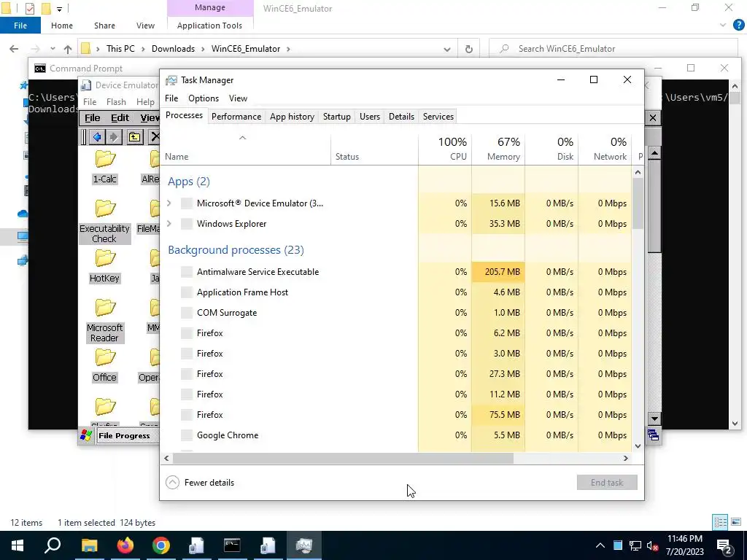Toggle Fewer details in Task Manager
Image resolution: width=747 pixels, height=560 pixels.
[x=200, y=483]
